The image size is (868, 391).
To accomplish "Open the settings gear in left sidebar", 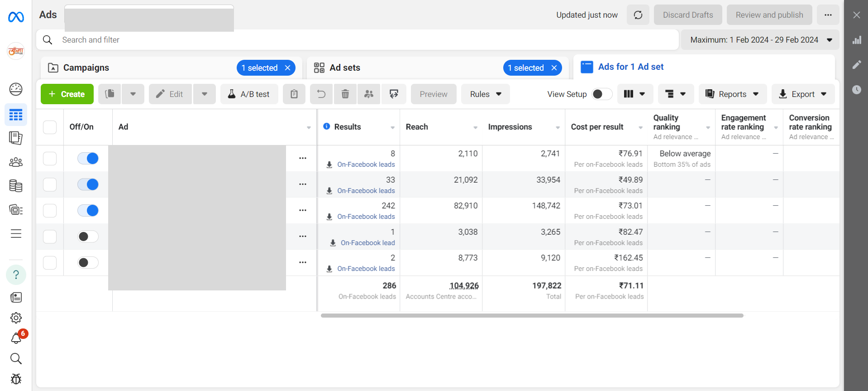I will 16,318.
